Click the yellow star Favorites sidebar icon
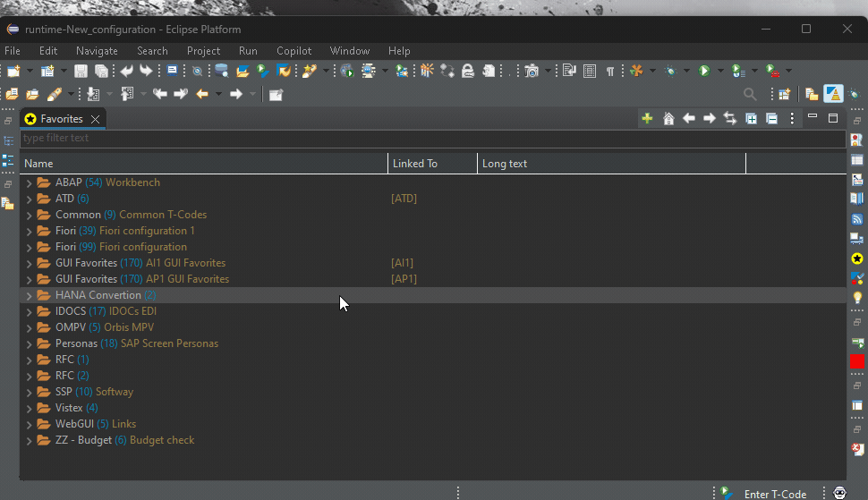Screen dimensions: 868x500 pos(857,258)
